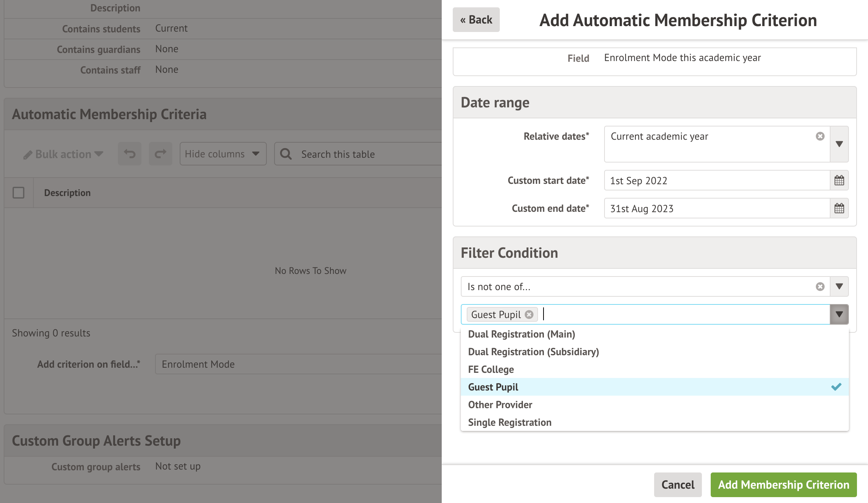Clear the Current academic year selection

[820, 136]
